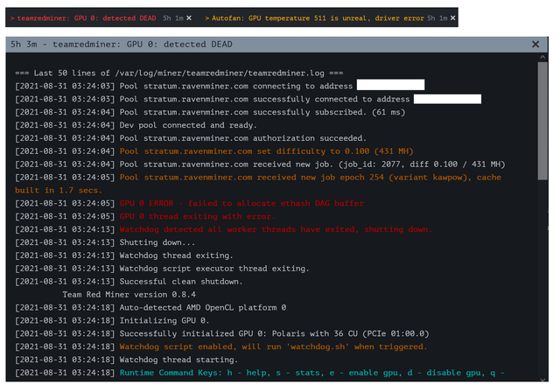Image resolution: width=560 pixels, height=392 pixels.
Task: Click 'Dev pool connected and ready.' line
Action: 136,125
